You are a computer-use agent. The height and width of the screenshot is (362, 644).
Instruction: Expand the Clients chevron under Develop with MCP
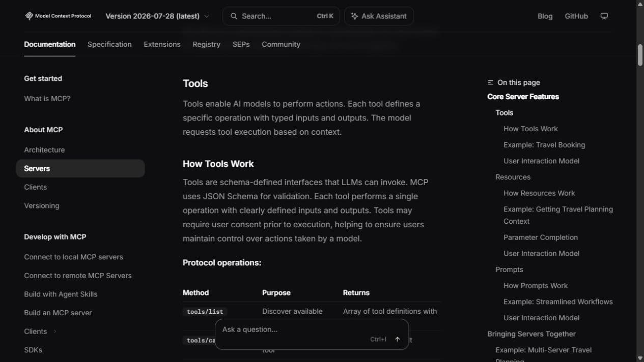pyautogui.click(x=55, y=331)
